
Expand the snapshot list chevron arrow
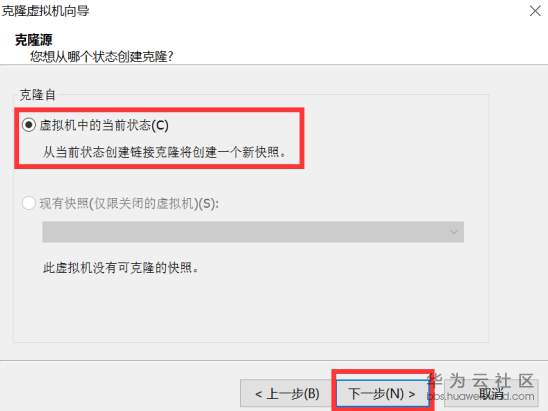coord(454,232)
